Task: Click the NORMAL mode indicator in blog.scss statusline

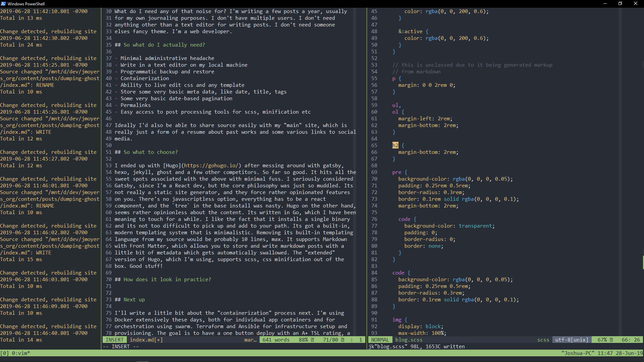Action: [380, 340]
